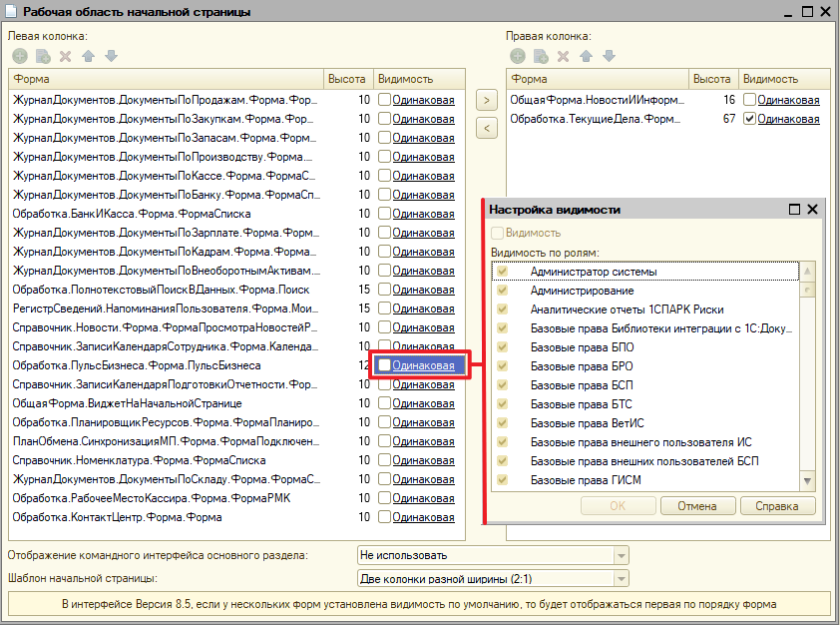
Task: Toggle visibility checkbox for Обработка.БанкИКасса row
Action: pos(384,214)
